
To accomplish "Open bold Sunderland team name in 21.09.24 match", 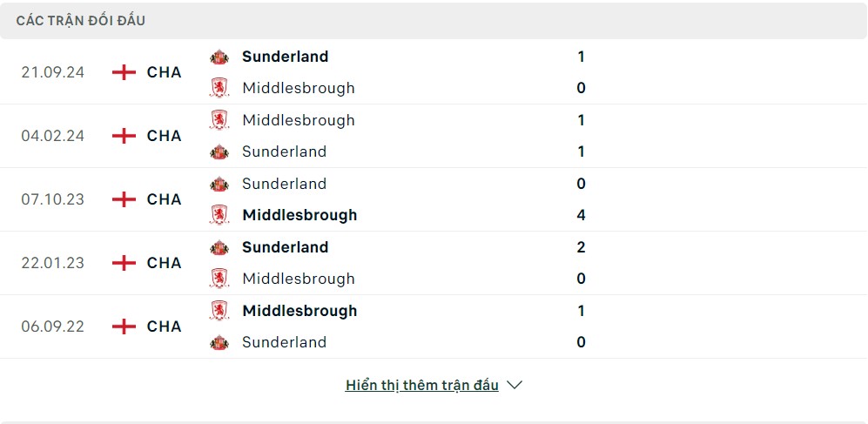I will (285, 57).
